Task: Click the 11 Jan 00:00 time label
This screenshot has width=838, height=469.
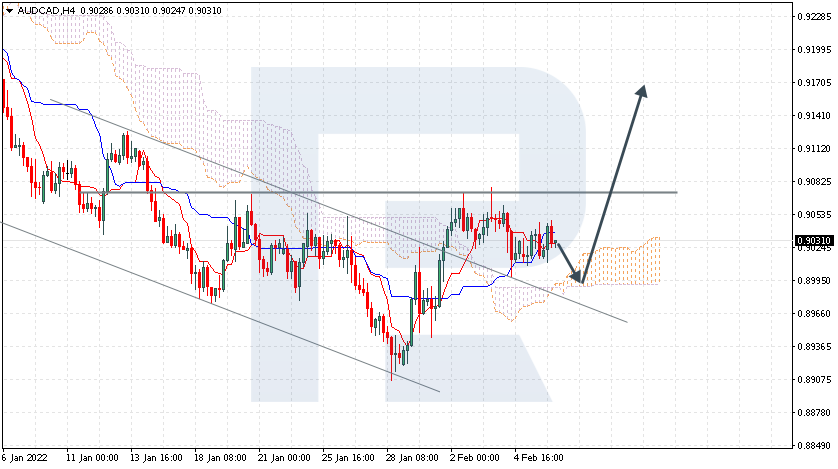Action: click(92, 458)
